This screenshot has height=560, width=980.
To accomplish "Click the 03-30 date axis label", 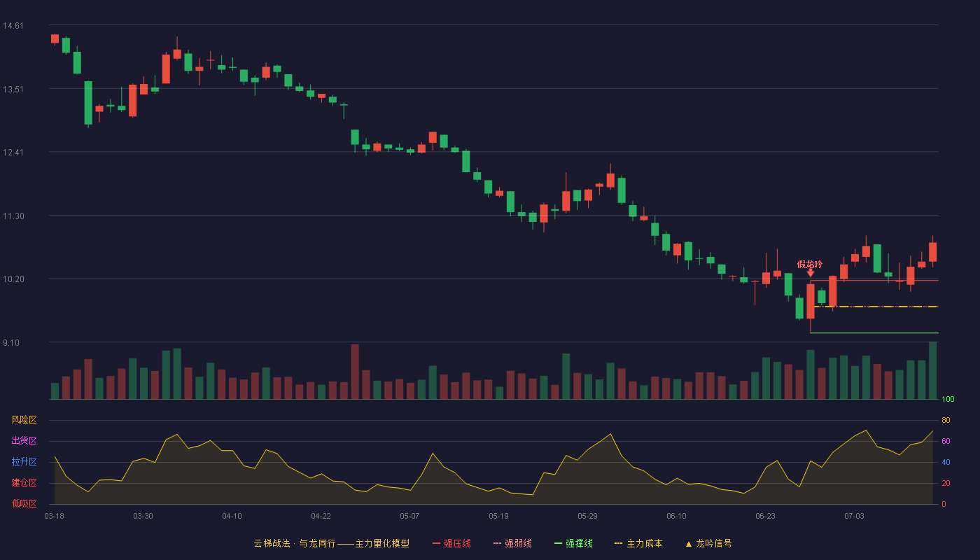I will [x=143, y=516].
